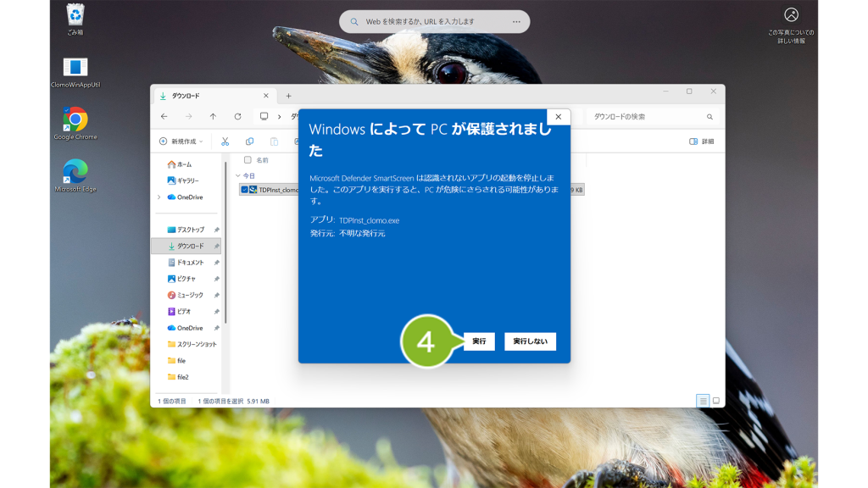
Task: Click the up-directory arrow in Explorer
Action: tap(213, 117)
